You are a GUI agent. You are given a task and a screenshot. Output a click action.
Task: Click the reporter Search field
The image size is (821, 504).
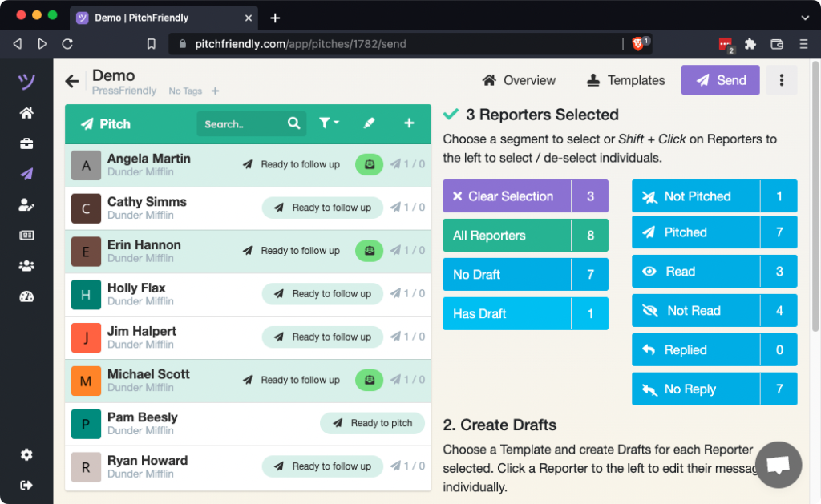click(x=244, y=124)
